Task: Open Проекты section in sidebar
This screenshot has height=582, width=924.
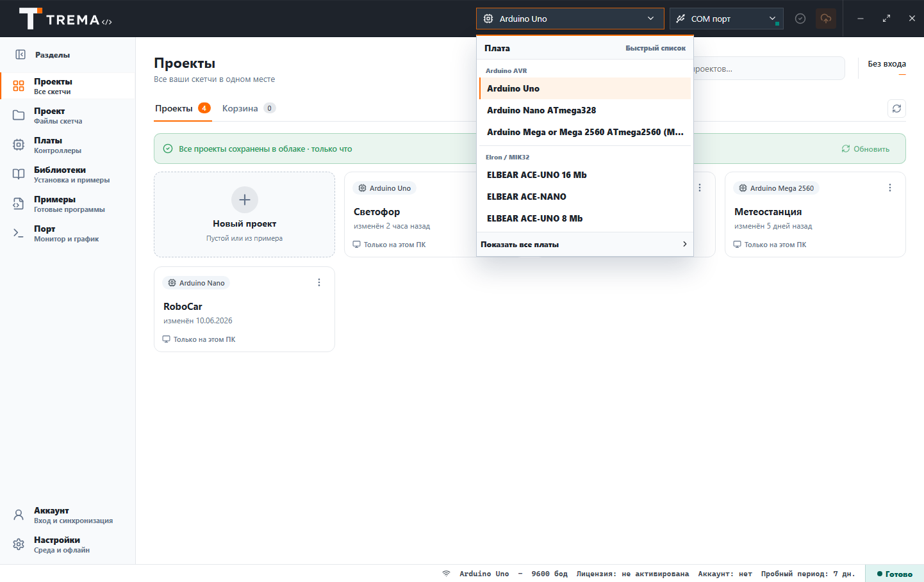Action: click(x=68, y=86)
